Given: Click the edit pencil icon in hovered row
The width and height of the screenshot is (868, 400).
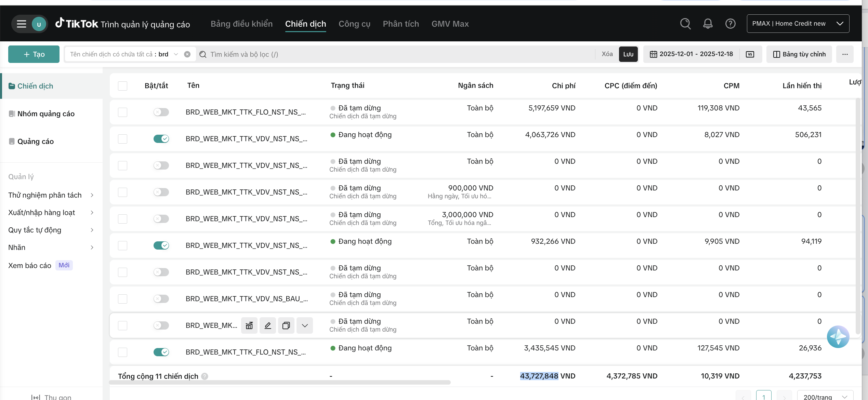Looking at the screenshot, I should [268, 325].
